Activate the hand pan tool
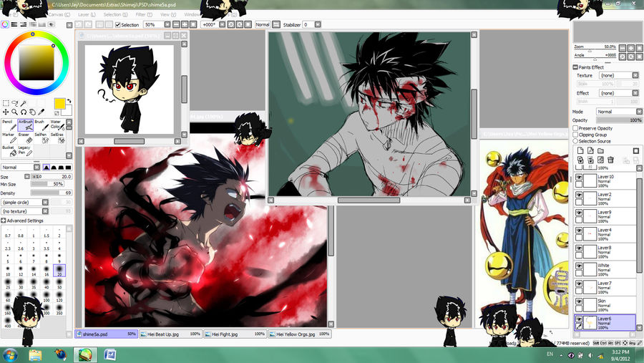Viewport: 644px width, 363px height. (32, 112)
